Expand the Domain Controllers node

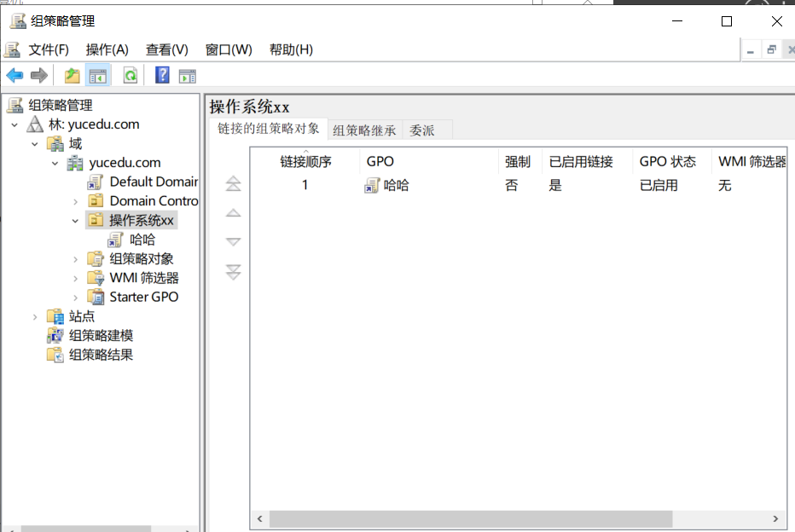point(75,202)
